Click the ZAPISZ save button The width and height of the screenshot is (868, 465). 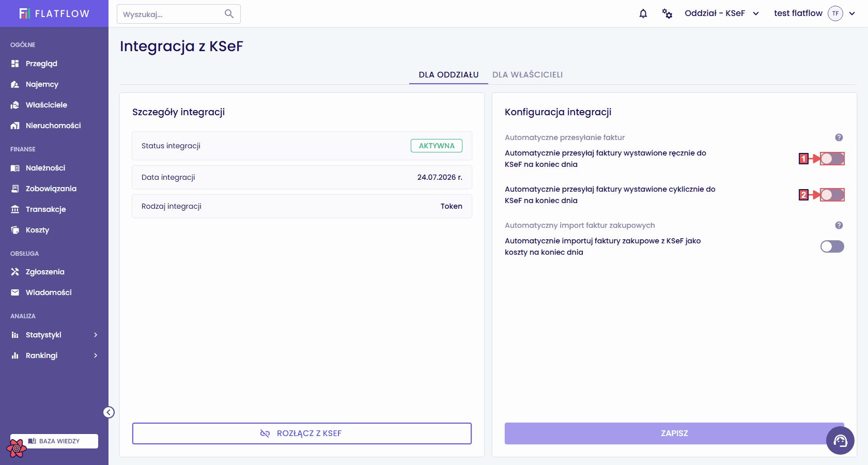pos(674,433)
